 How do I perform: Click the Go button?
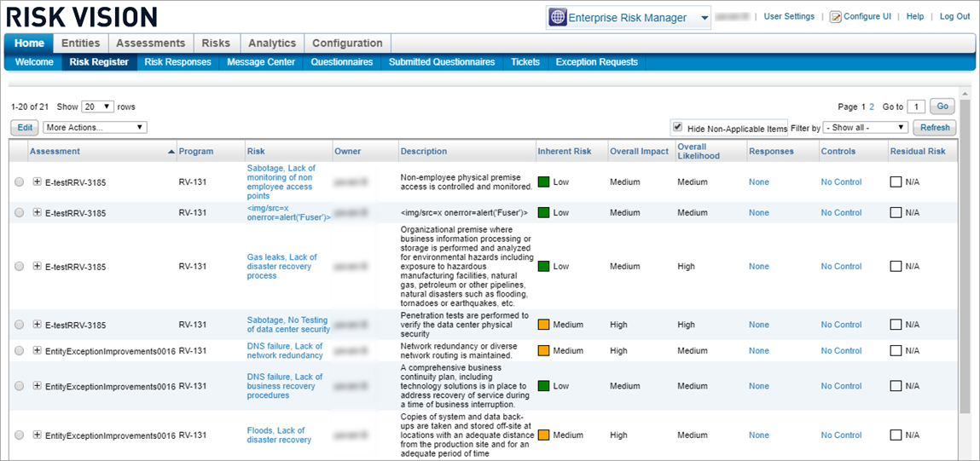[x=942, y=107]
